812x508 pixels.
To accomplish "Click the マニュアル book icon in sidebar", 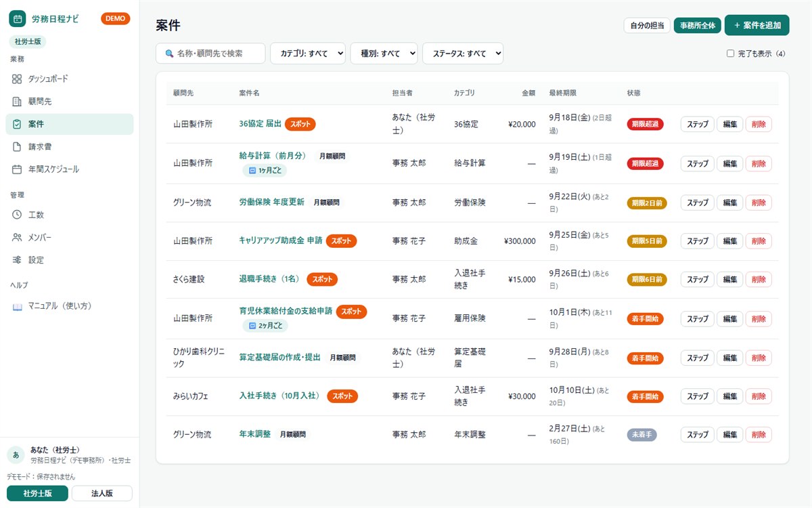I will [x=17, y=306].
